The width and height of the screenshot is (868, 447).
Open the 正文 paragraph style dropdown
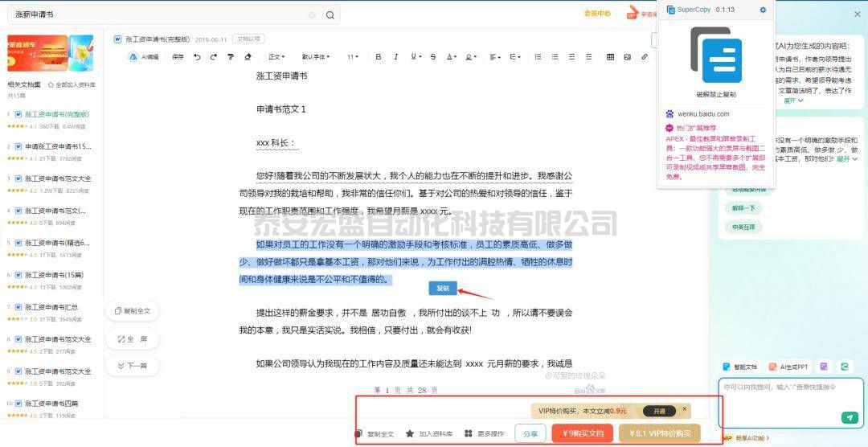(x=277, y=57)
